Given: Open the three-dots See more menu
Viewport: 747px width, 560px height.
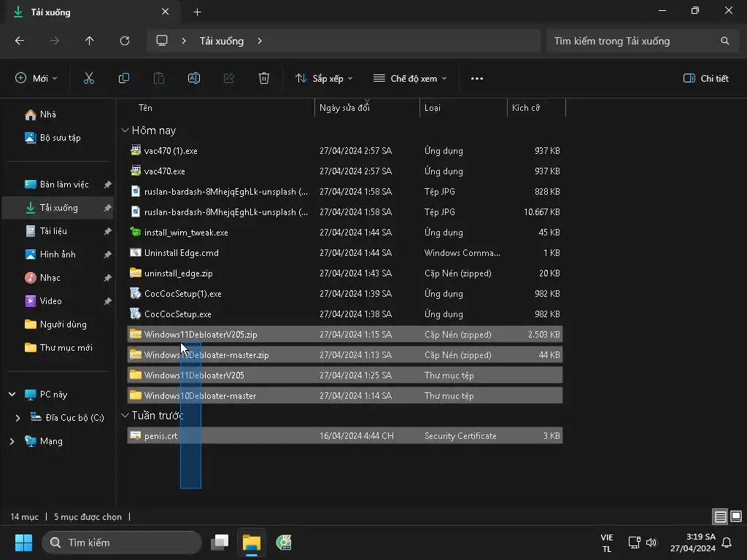Looking at the screenshot, I should pos(477,79).
